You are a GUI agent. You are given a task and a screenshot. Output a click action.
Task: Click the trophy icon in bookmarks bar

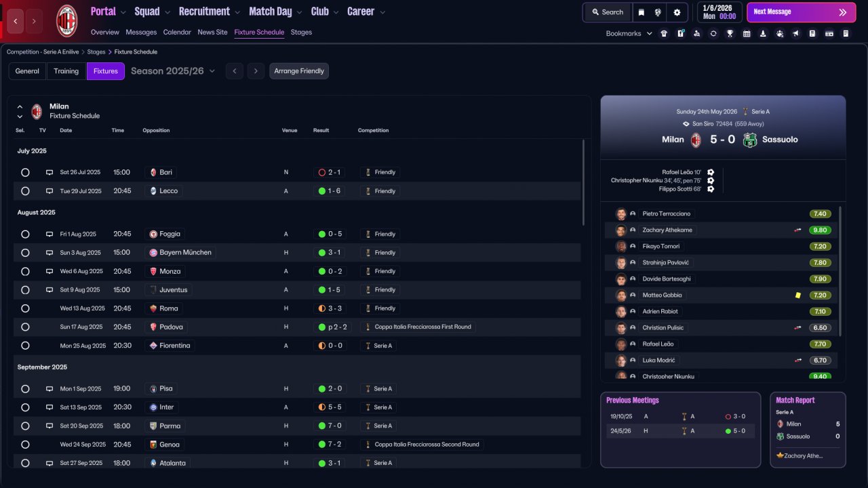pos(730,33)
